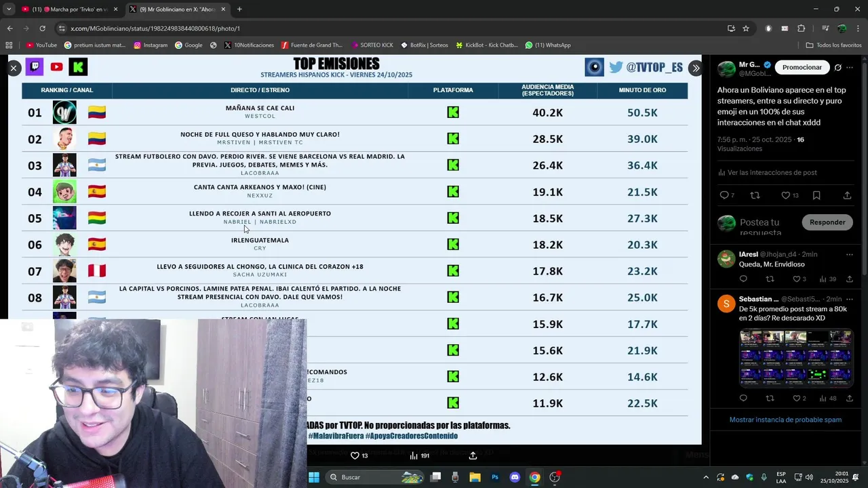The height and width of the screenshot is (488, 868).
Task: Open Instagram bookmark
Action: pos(151,45)
